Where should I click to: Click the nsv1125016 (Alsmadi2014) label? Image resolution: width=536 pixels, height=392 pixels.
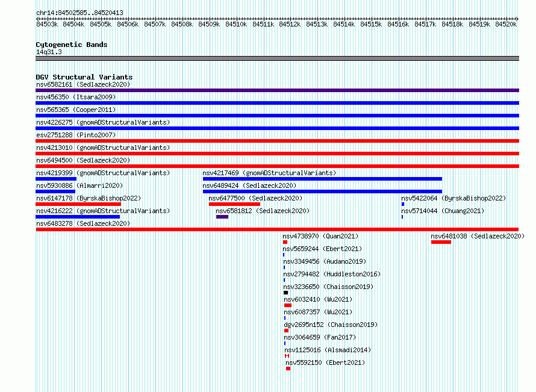click(328, 350)
